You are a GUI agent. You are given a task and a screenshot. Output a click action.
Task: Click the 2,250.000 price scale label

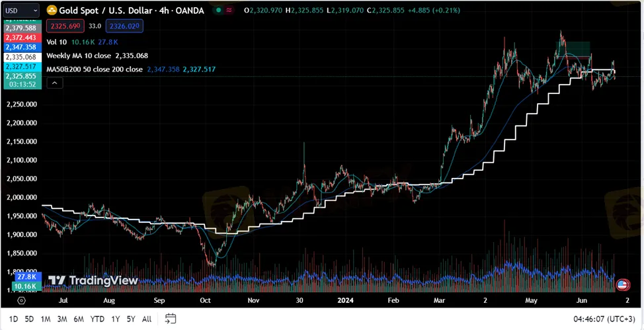pyautogui.click(x=22, y=104)
